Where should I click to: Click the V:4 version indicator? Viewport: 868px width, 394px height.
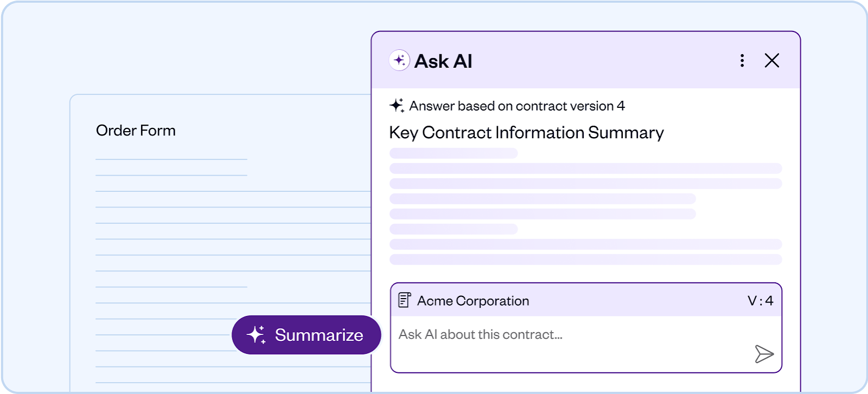[x=760, y=301]
